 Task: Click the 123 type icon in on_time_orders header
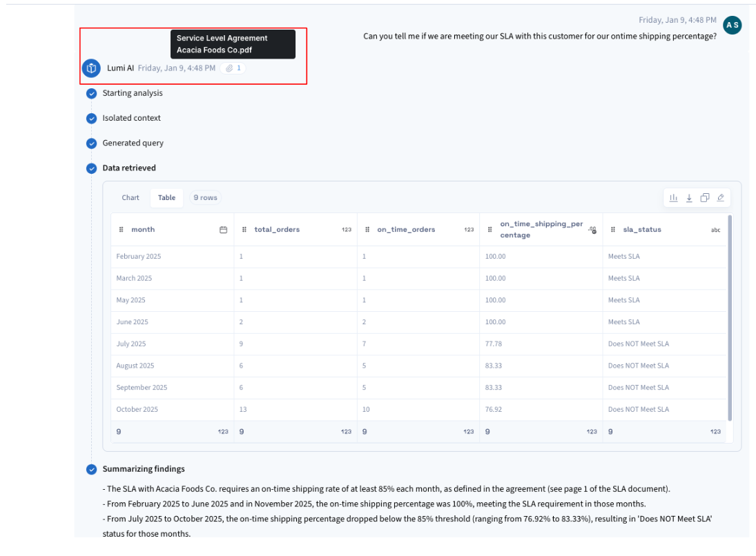tap(469, 230)
